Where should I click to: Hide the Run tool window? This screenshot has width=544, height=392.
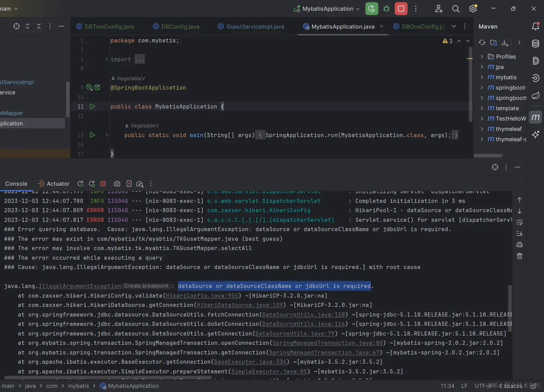click(x=517, y=167)
